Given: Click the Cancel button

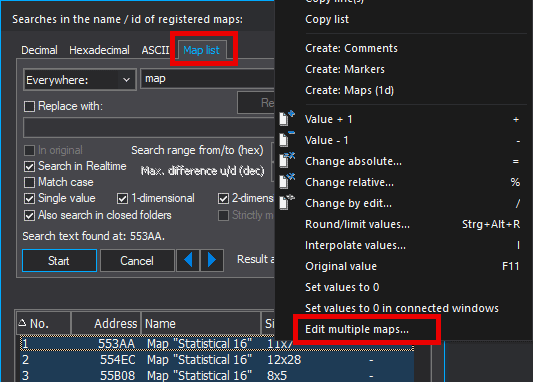Looking at the screenshot, I should 137,261.
